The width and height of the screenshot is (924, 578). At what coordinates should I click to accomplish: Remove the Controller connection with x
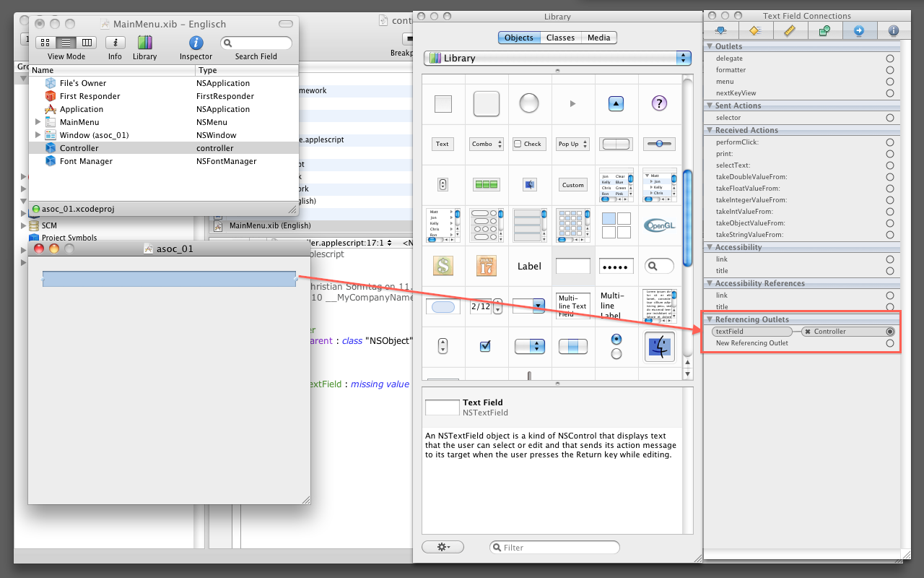pyautogui.click(x=808, y=332)
